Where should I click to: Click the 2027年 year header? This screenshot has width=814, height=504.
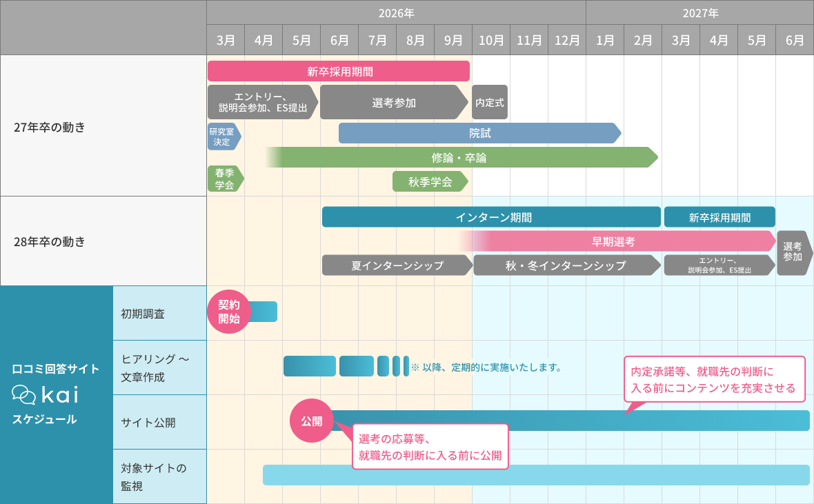[x=699, y=13]
